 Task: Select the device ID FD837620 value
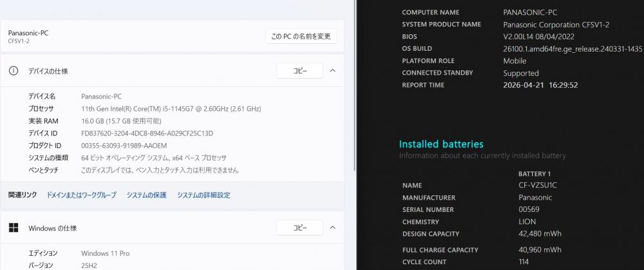click(147, 133)
